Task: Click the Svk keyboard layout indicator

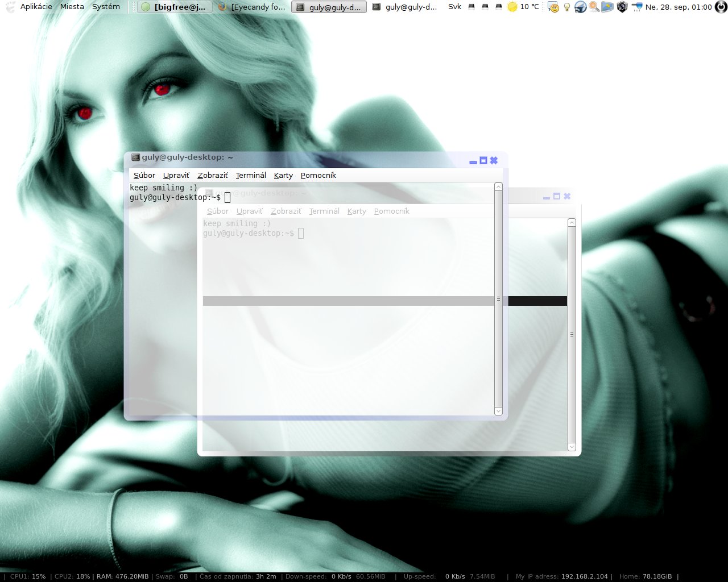Action: 454,7
